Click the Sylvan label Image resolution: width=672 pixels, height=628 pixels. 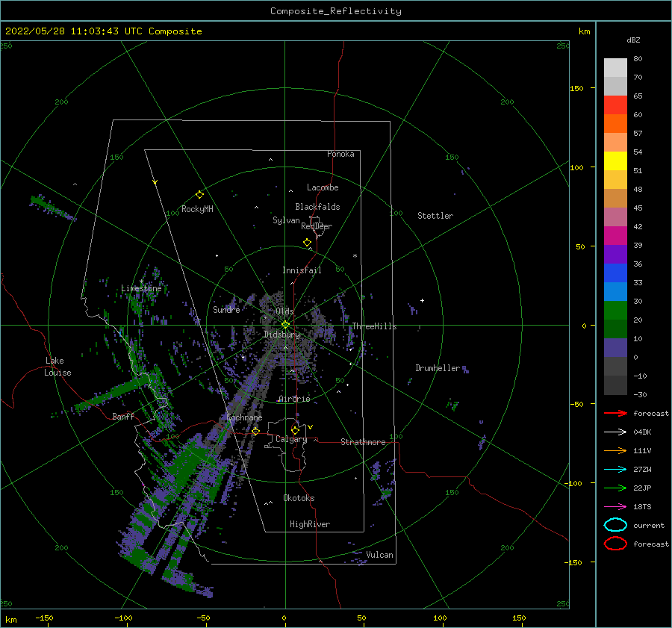click(x=286, y=220)
